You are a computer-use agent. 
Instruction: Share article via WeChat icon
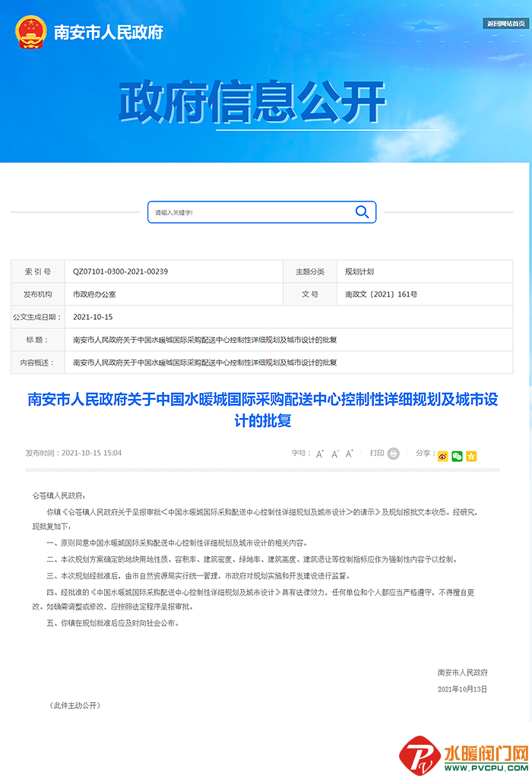tap(457, 456)
